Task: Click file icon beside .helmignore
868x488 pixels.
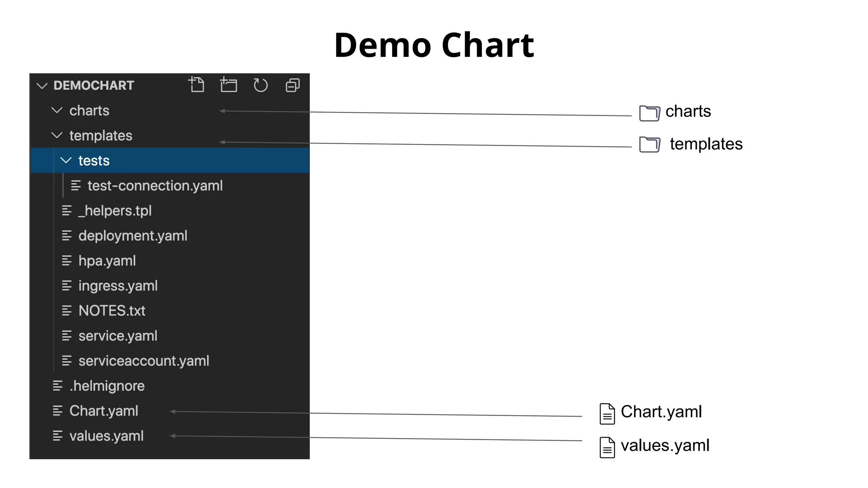Action: (58, 385)
